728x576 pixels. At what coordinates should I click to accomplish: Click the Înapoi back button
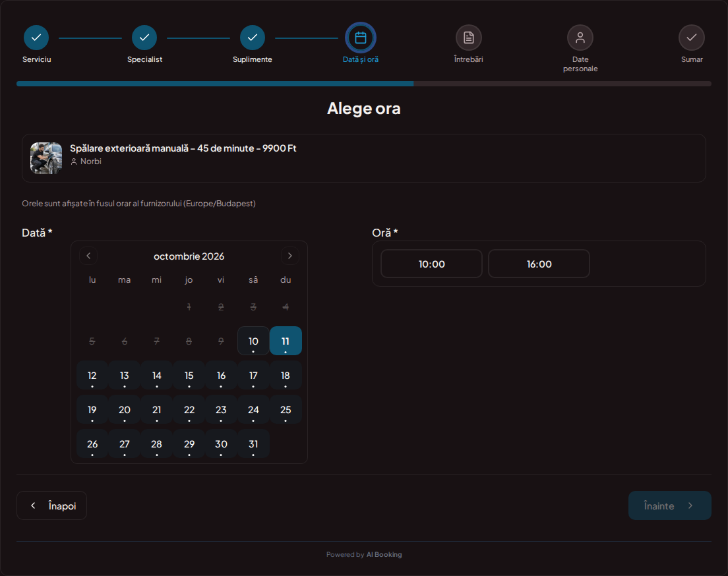tap(51, 505)
